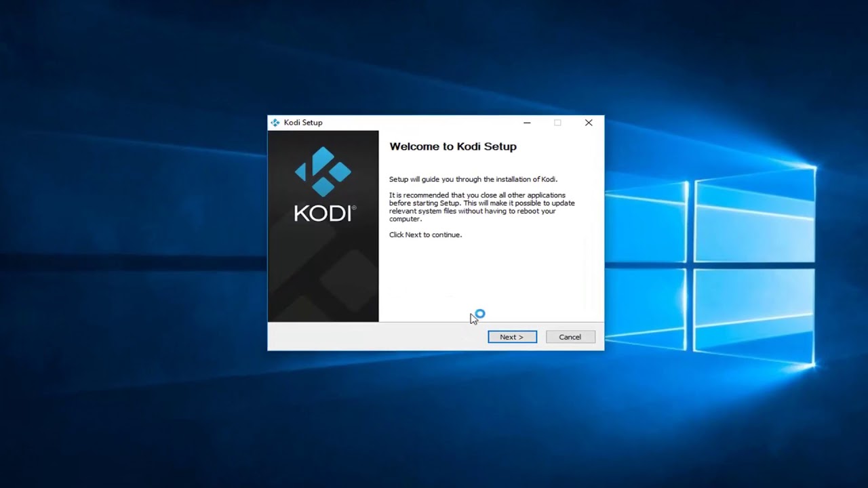Close the installer with the X button
Image resolution: width=868 pixels, height=488 pixels.
pyautogui.click(x=589, y=123)
